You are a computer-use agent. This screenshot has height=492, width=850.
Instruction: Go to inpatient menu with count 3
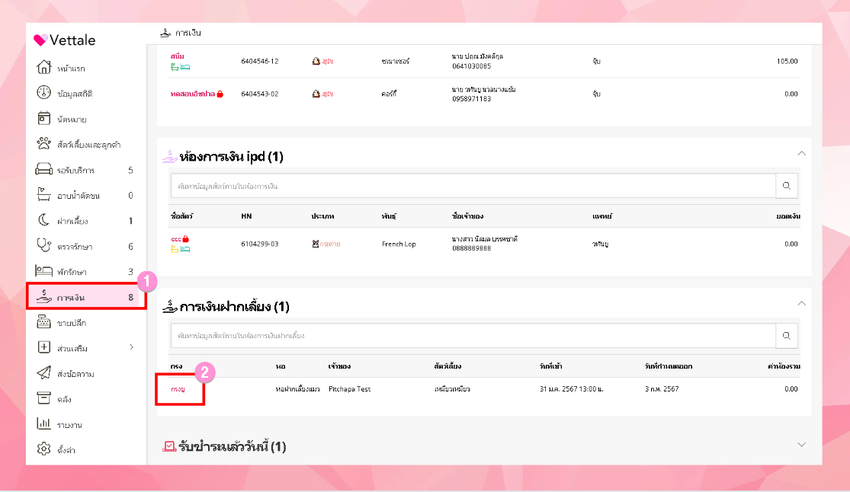pos(86,271)
